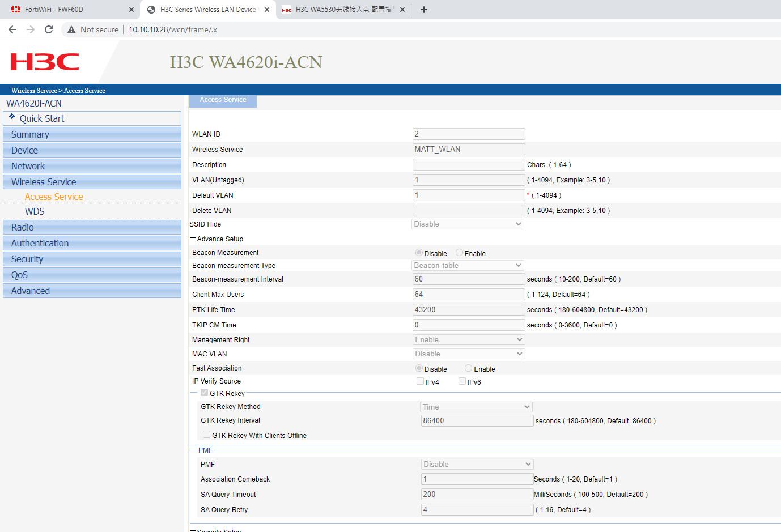This screenshot has width=781, height=532.
Task: Click the Client Max Users field
Action: point(468,295)
